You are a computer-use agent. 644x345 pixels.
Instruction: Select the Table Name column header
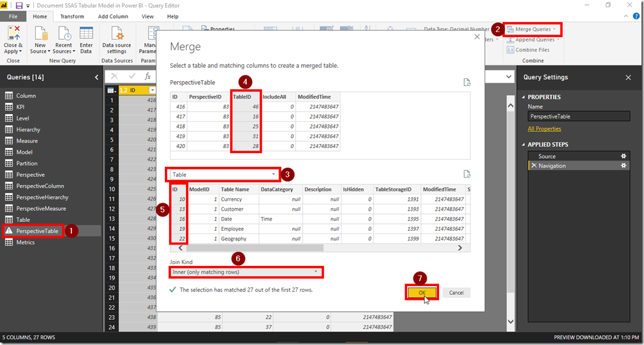click(239, 189)
